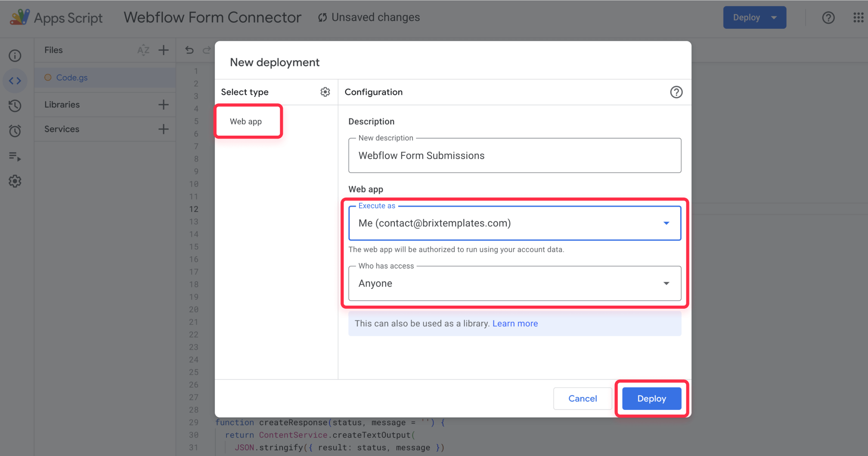Click the createResponse function code line

coord(330,422)
